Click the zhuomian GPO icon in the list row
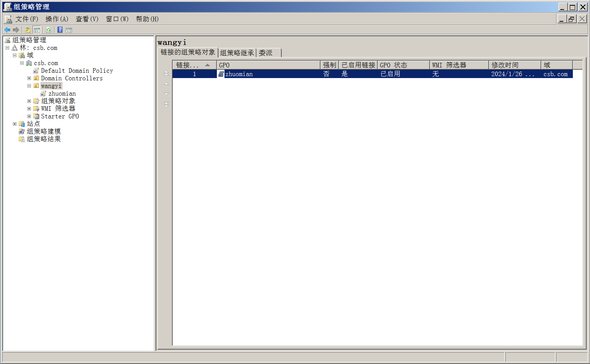Viewport: 590px width, 364px height. tap(221, 74)
